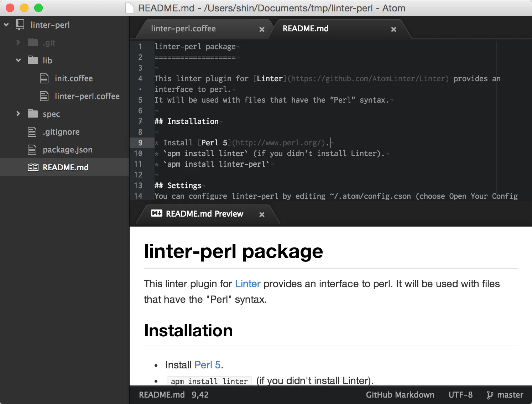Image resolution: width=532 pixels, height=404 pixels.
Task: Click the git branch icon in status bar
Action: tap(490, 395)
